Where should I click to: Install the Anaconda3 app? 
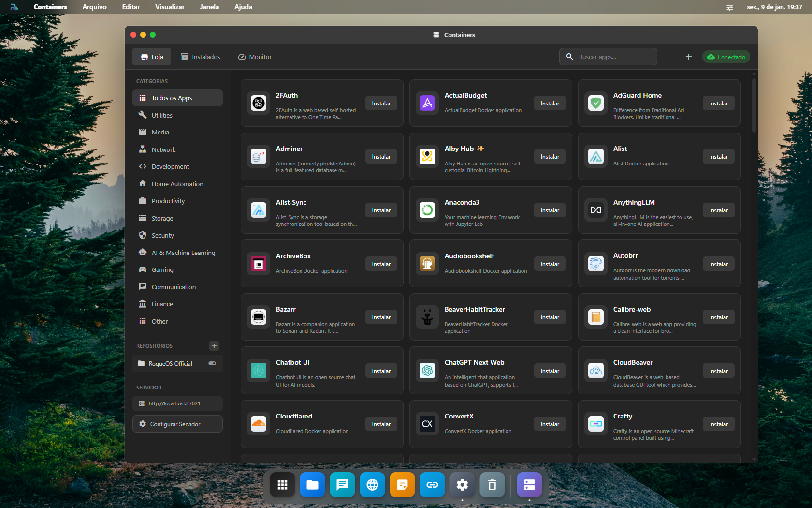point(550,210)
